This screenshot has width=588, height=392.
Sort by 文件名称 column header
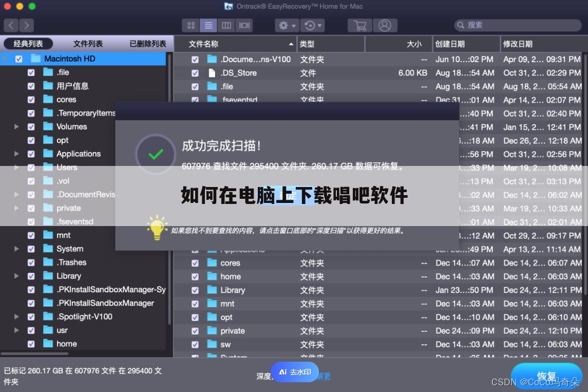236,44
